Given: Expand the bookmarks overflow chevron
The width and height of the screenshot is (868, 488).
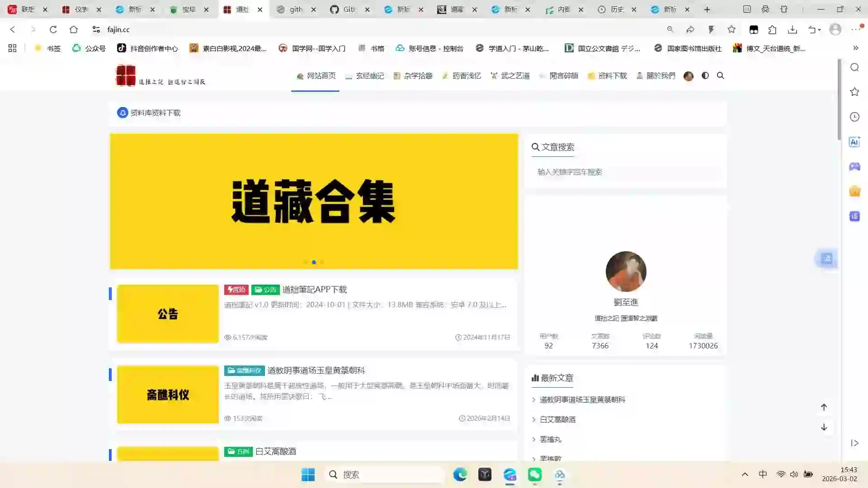Looking at the screenshot, I should pyautogui.click(x=855, y=48).
